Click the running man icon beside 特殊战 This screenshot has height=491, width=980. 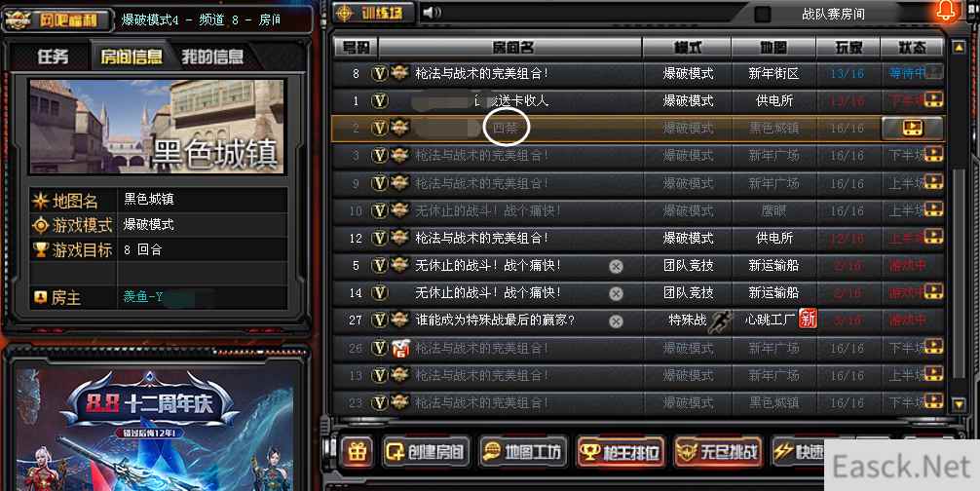pyautogui.click(x=720, y=321)
